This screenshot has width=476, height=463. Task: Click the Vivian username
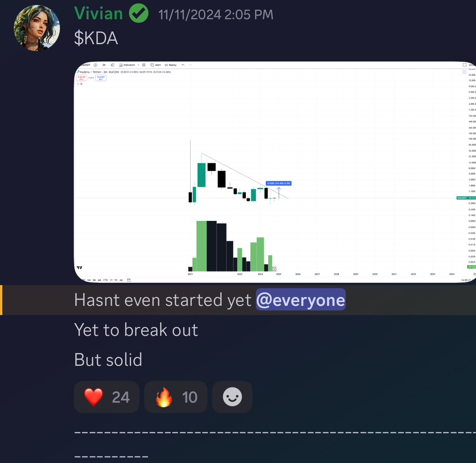(x=99, y=13)
